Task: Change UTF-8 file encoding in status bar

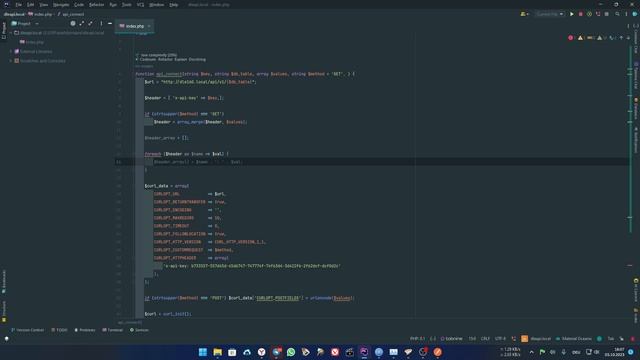Action: click(x=500, y=339)
